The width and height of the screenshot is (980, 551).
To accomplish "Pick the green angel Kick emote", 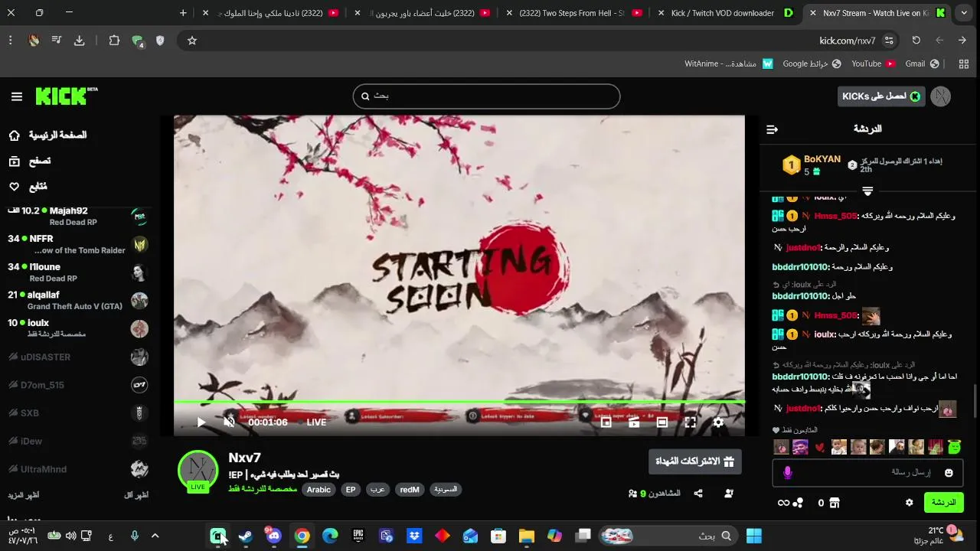I will click(954, 447).
